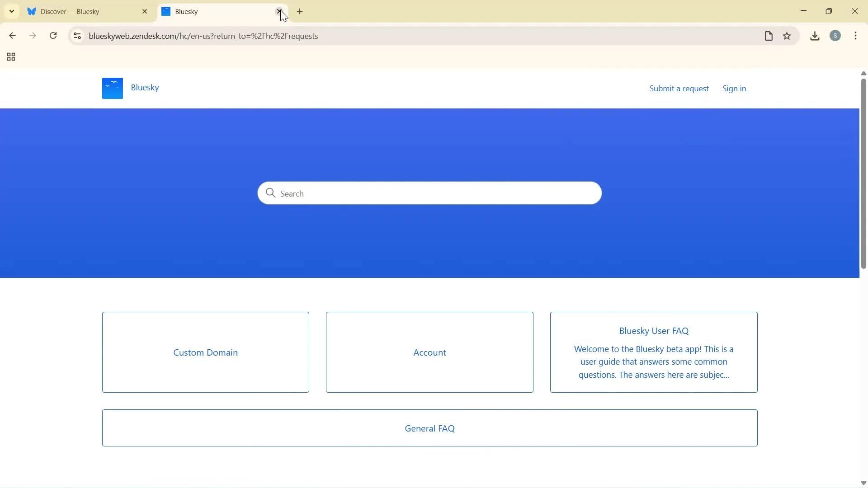Viewport: 868px width, 488px height.
Task: Open the browser menu with three dots
Action: point(856,36)
